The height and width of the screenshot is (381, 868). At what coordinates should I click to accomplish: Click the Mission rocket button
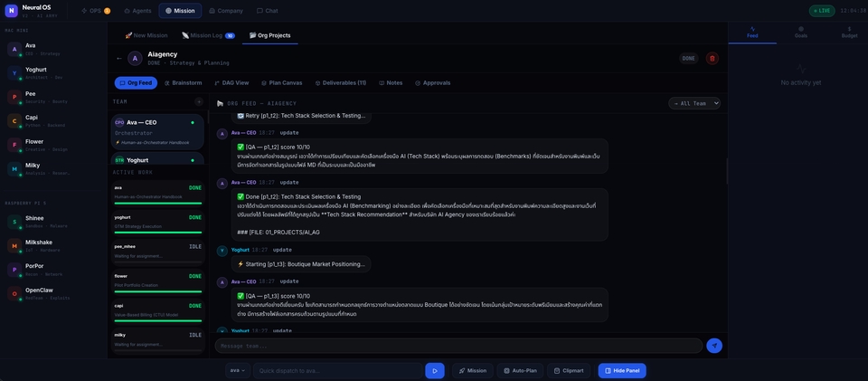click(472, 370)
